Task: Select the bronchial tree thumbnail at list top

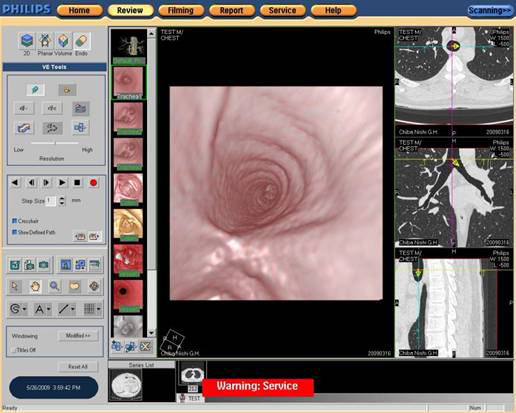Action: point(128,47)
